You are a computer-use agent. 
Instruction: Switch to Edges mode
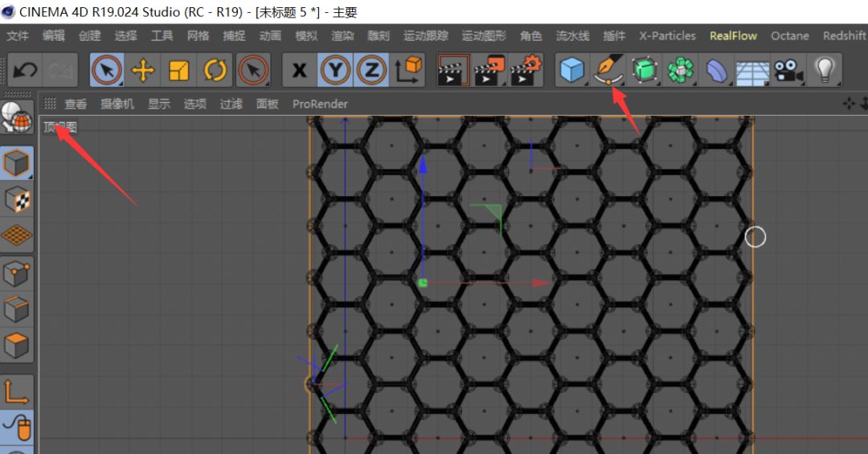[17, 309]
